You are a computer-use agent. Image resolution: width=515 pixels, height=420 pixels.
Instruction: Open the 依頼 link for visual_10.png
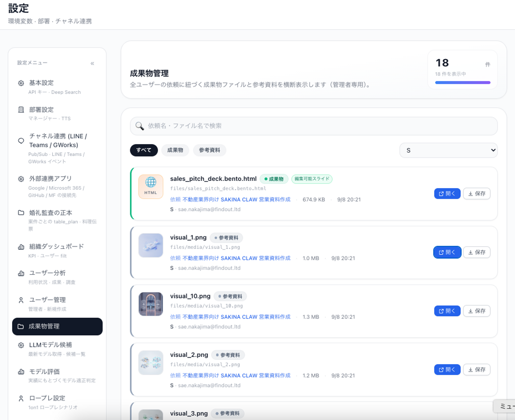(x=230, y=317)
